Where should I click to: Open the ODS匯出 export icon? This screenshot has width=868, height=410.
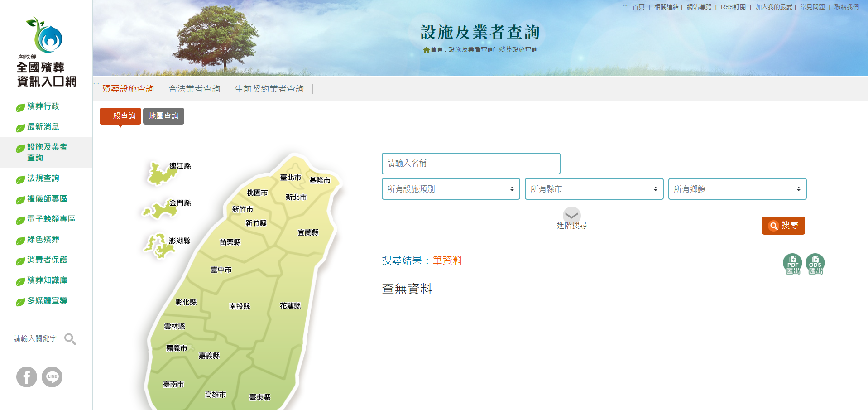point(815,263)
